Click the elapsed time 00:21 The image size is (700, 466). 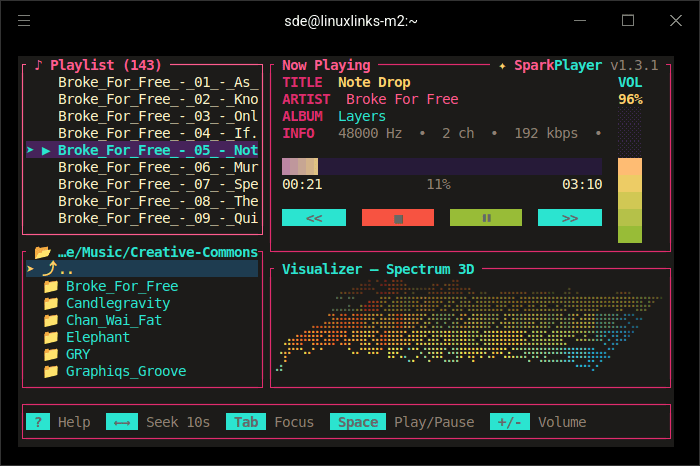point(302,184)
